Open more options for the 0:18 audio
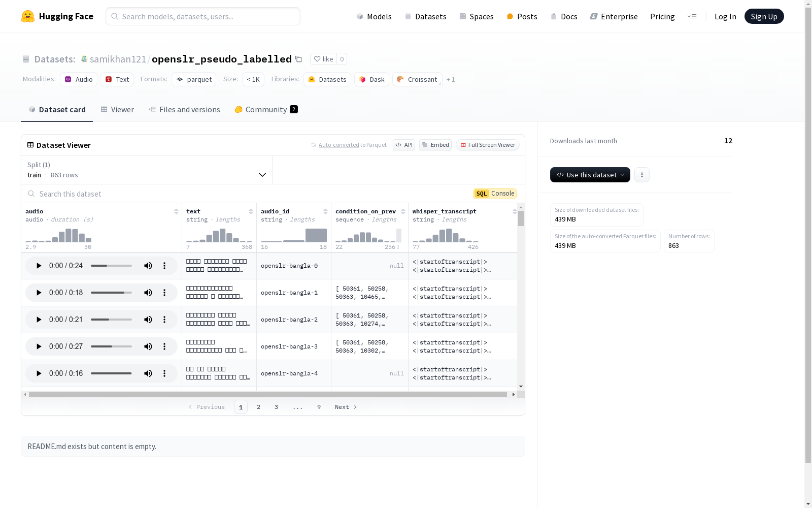Screen dimensions: 812x508 pos(164,293)
